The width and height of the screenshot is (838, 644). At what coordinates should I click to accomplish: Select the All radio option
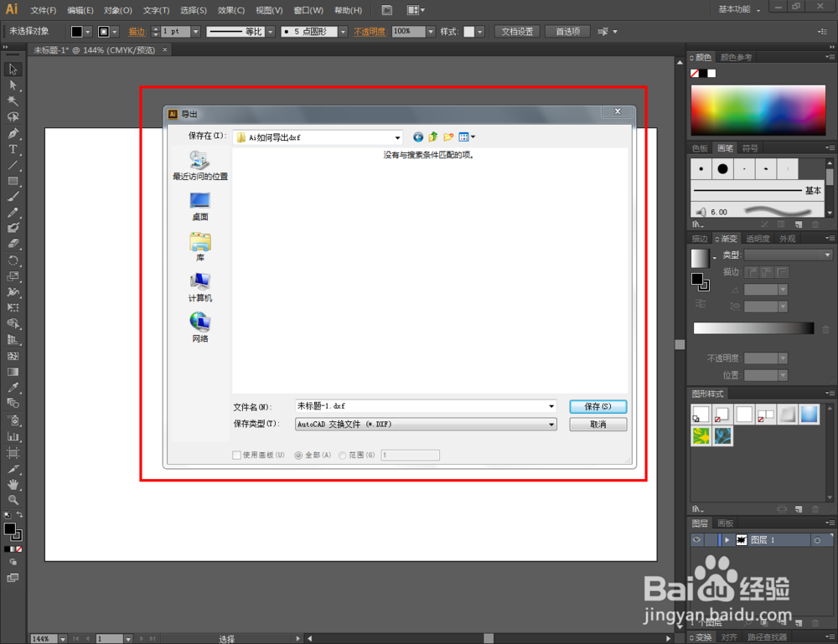[x=298, y=455]
